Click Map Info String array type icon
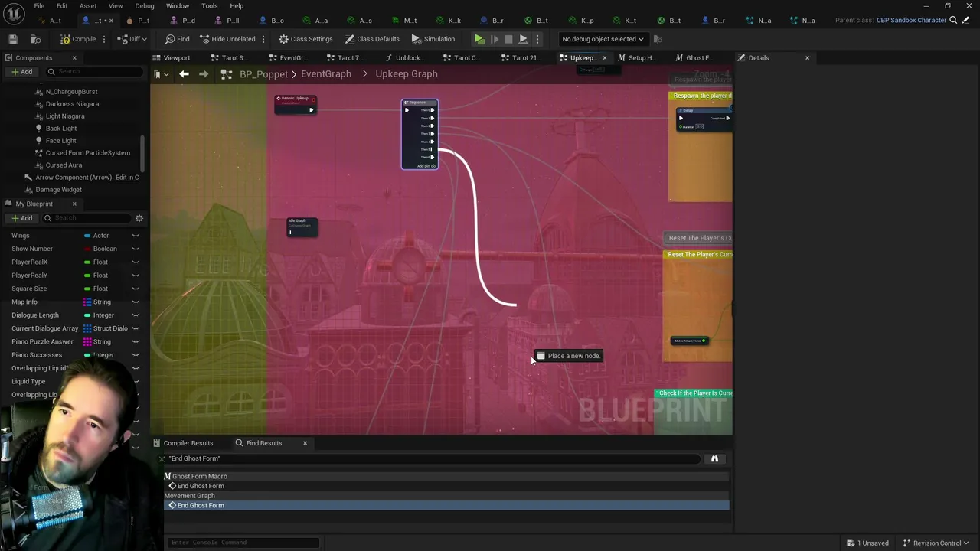 click(87, 302)
